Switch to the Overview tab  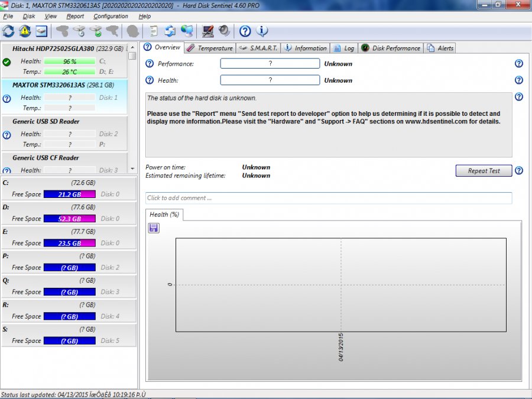coord(162,47)
